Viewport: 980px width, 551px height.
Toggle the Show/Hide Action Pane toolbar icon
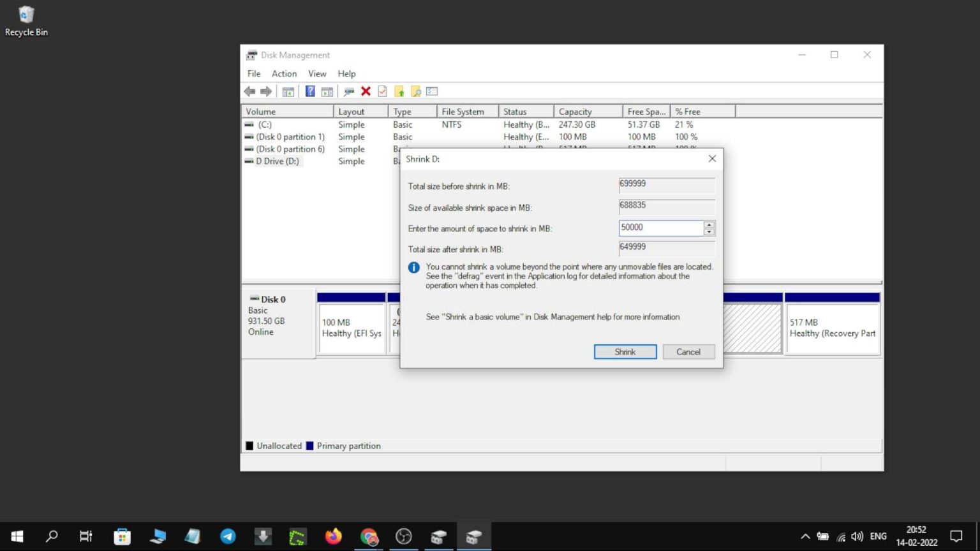click(x=327, y=91)
